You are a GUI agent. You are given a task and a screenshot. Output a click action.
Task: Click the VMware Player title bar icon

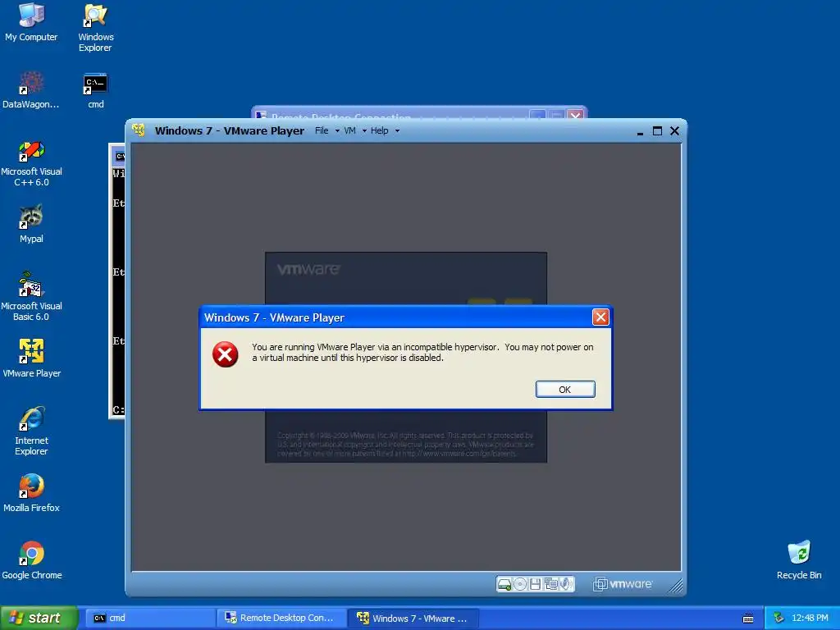tap(139, 130)
